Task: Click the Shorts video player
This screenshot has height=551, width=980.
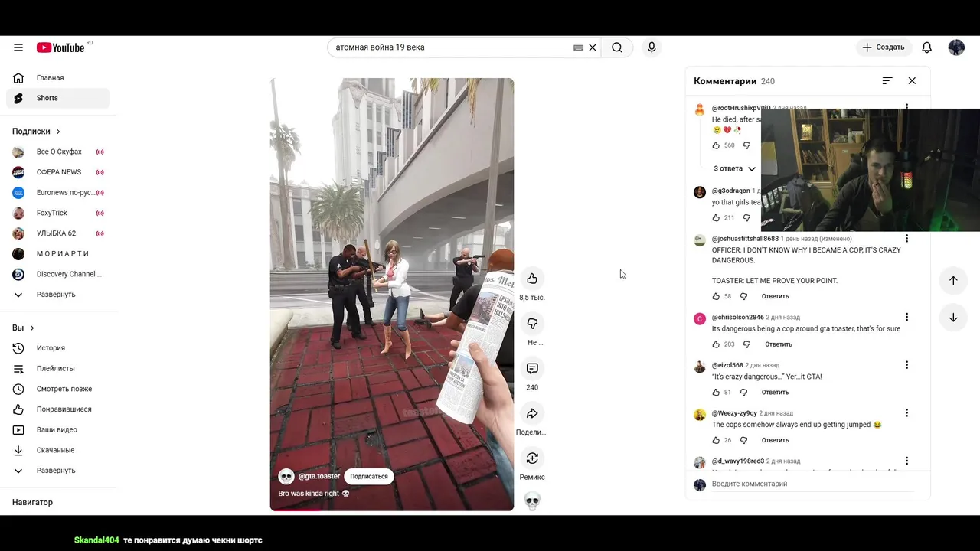Action: (x=391, y=294)
